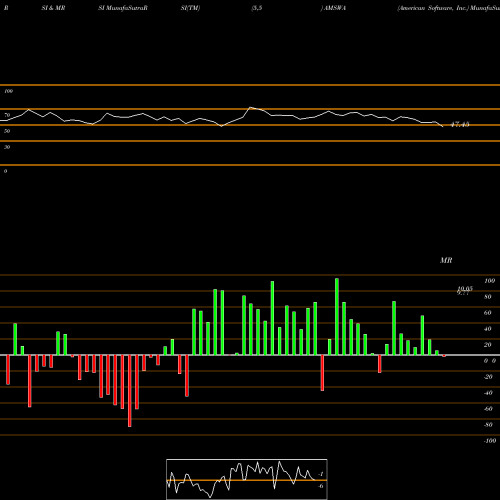Viewport: 500px width, 500px height.
Task: Click the 'SI & MR' header text
Action: pyautogui.click(x=53, y=8)
